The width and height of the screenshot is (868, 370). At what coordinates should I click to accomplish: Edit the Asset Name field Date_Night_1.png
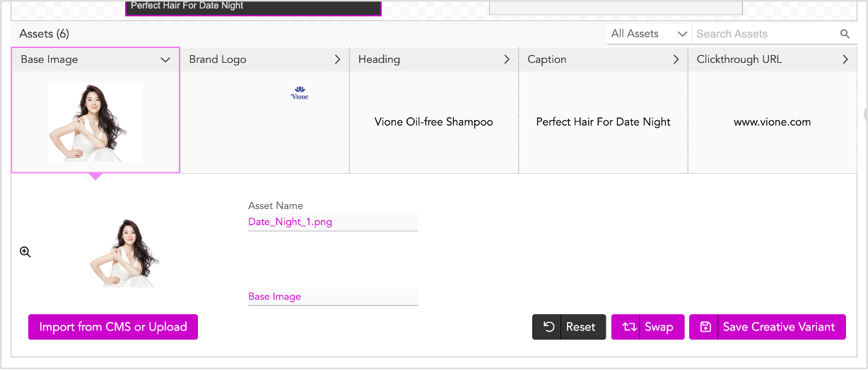[333, 222]
